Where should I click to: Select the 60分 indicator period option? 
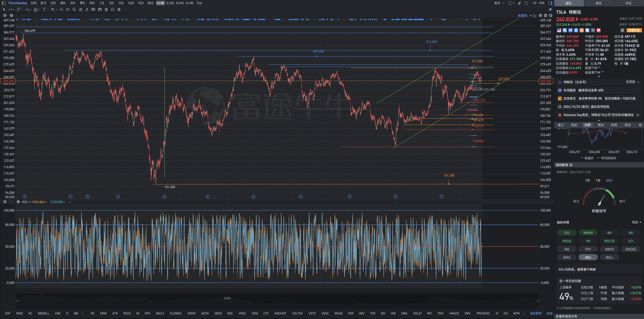(x=609, y=180)
